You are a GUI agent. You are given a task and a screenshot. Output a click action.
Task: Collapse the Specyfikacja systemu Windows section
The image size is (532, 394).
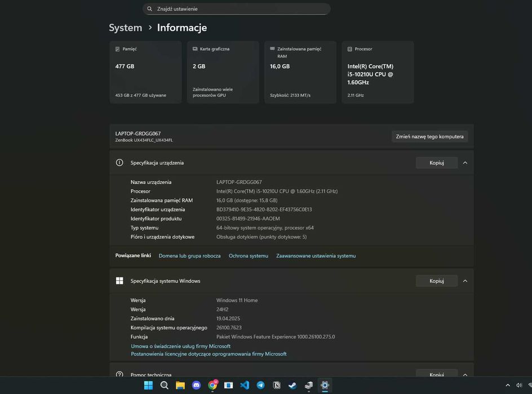[465, 281]
